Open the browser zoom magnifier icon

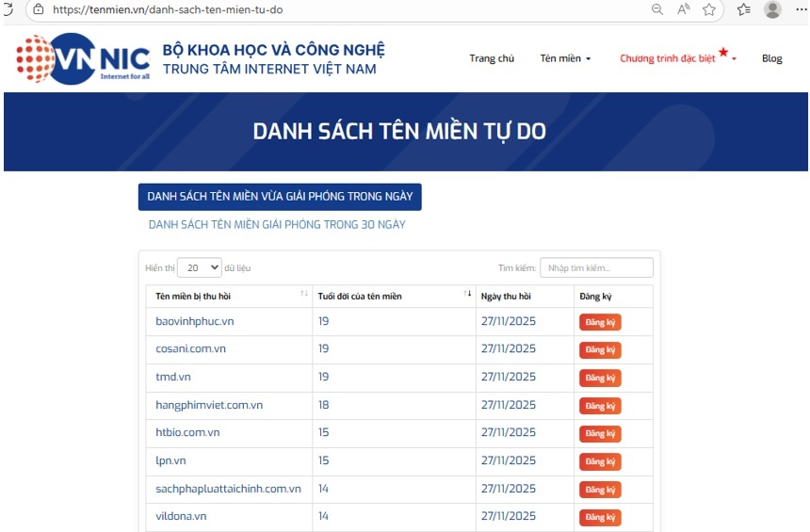657,9
